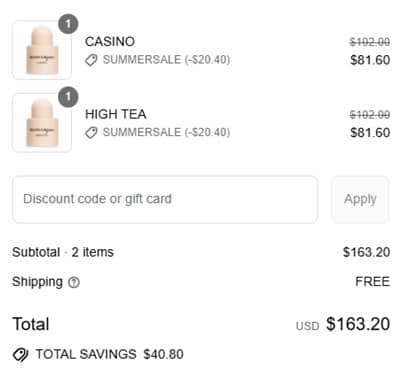The height and width of the screenshot is (377, 400).
Task: Select the HIGH TEA product name
Action: 116,114
